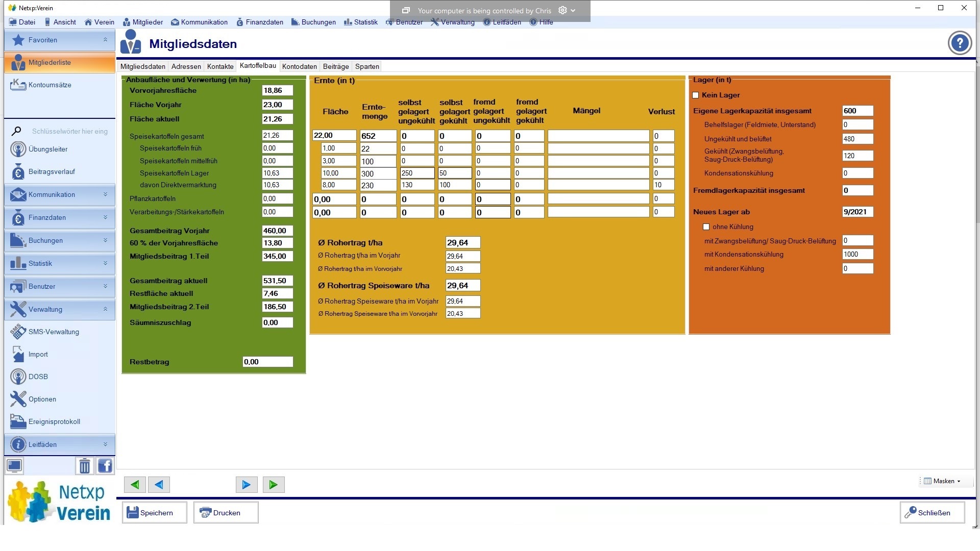Click the Facebook icon in sidebar
The height and width of the screenshot is (551, 980).
(105, 466)
